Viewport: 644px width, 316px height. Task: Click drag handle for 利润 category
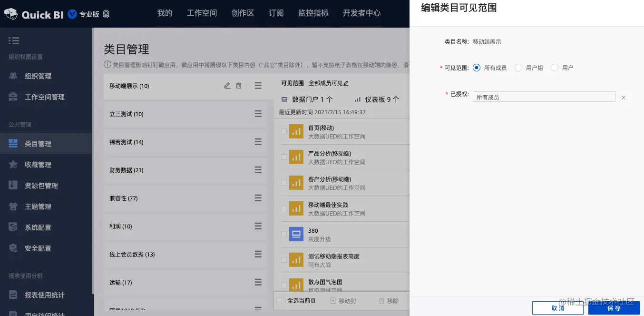258,226
